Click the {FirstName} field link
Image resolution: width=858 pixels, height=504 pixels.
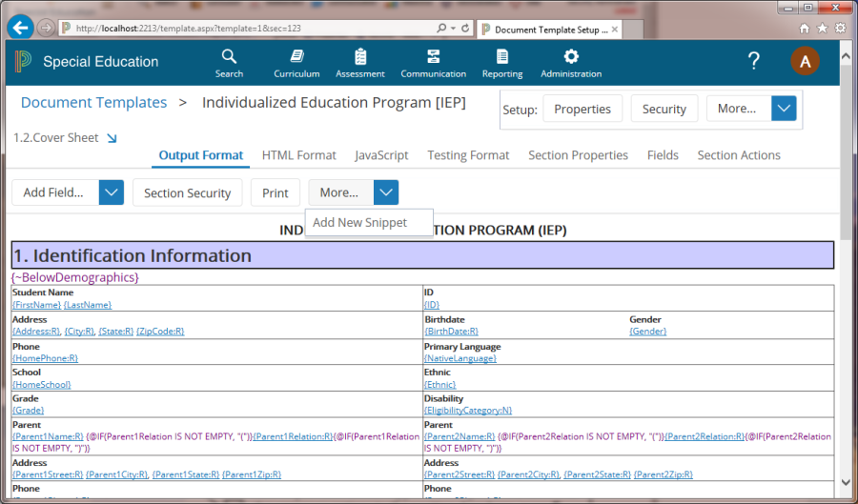[35, 305]
